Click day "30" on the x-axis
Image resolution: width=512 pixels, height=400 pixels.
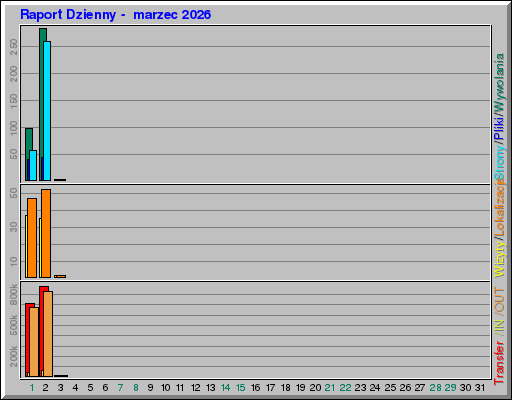[x=465, y=388]
